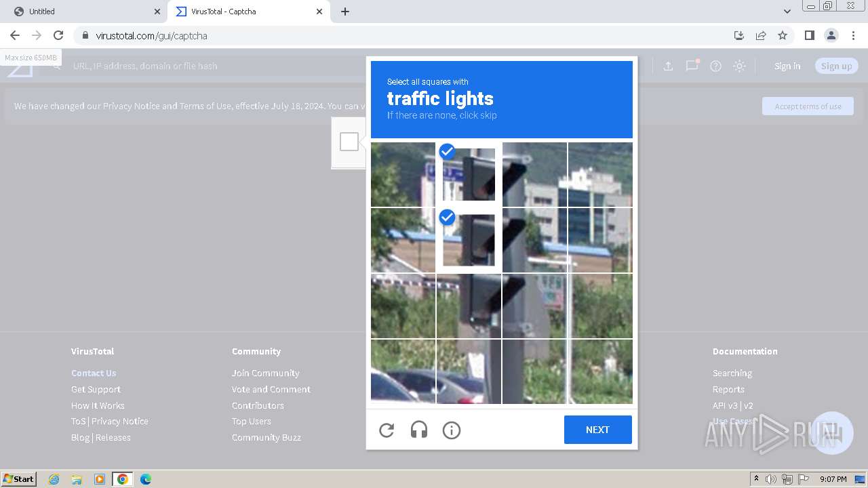The width and height of the screenshot is (868, 488).
Task: Open Internet Explorer from taskbar
Action: coord(54,479)
